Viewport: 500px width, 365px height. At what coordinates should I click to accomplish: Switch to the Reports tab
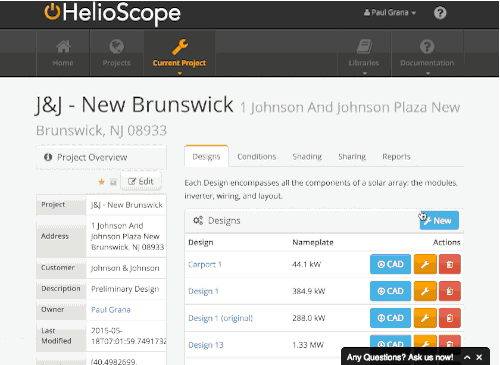(396, 156)
